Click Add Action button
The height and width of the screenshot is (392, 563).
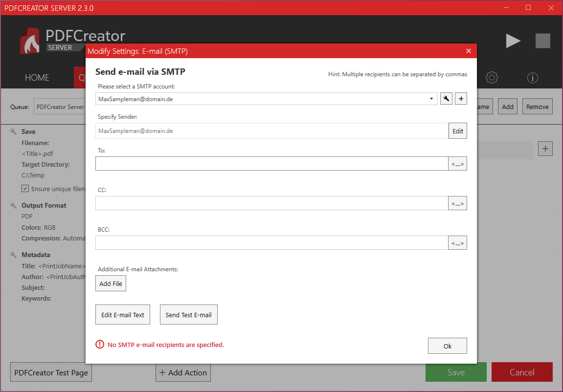pyautogui.click(x=183, y=372)
